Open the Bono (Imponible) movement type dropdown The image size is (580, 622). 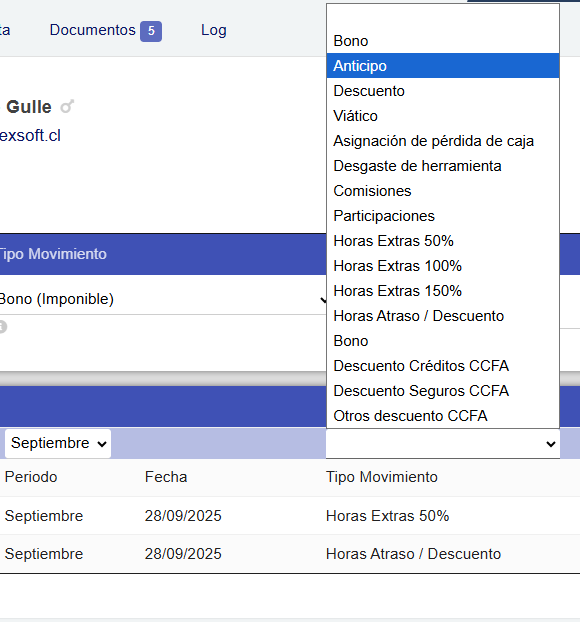pyautogui.click(x=163, y=299)
